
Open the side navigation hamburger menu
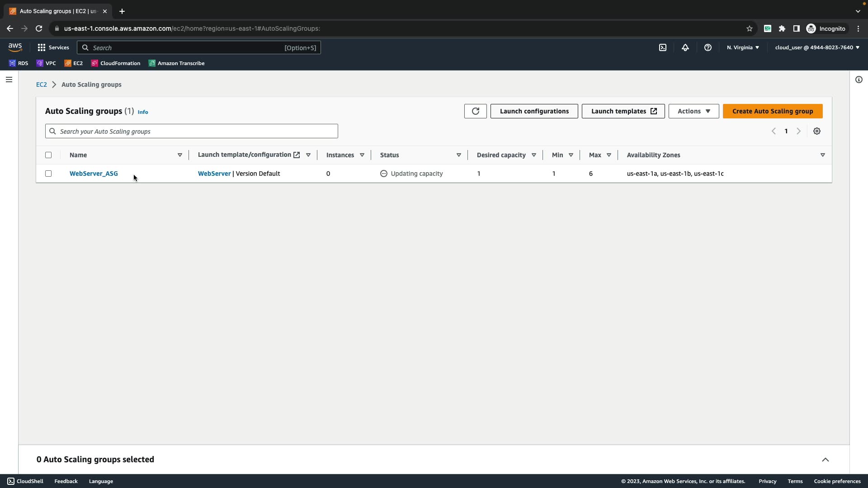pos(9,80)
